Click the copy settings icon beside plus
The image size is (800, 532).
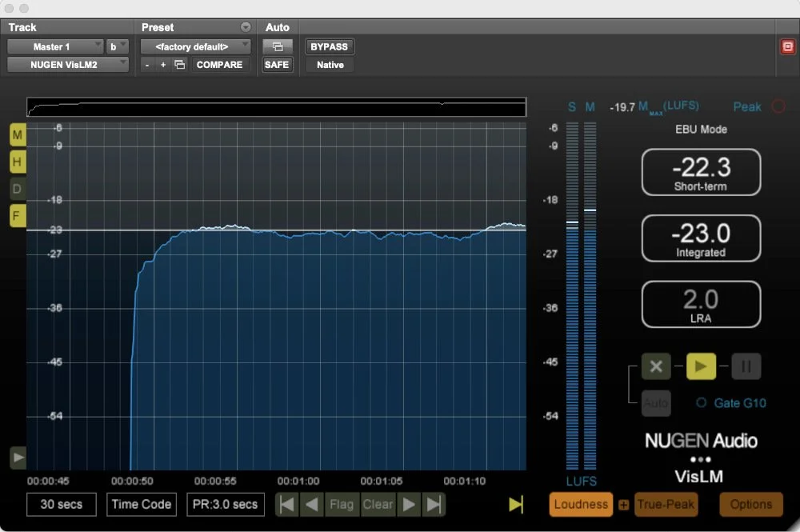point(179,65)
